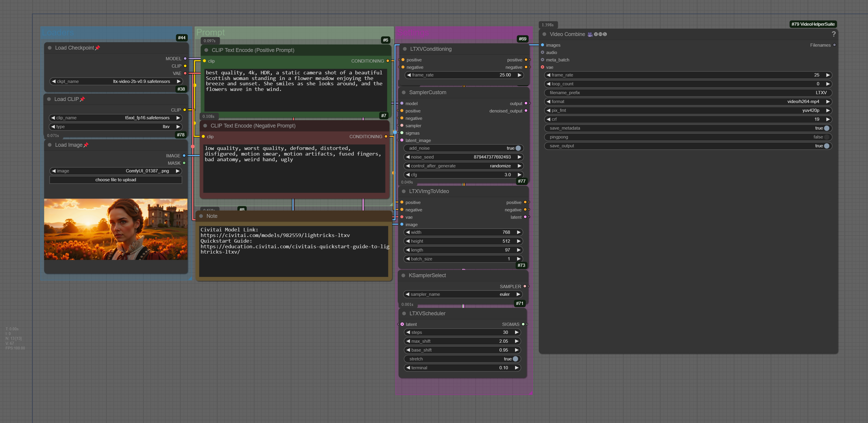Screen dimensions: 868x423
Task: Click the choose file to upload button
Action: coord(115,180)
